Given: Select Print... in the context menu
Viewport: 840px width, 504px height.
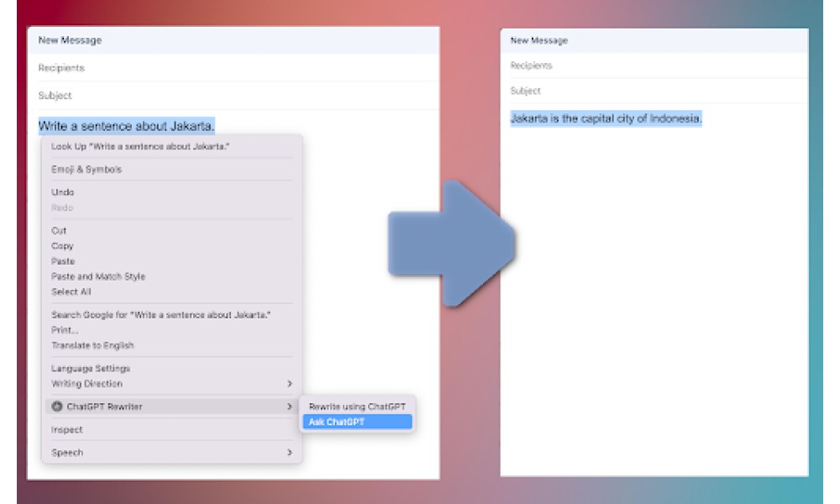Looking at the screenshot, I should 65,330.
